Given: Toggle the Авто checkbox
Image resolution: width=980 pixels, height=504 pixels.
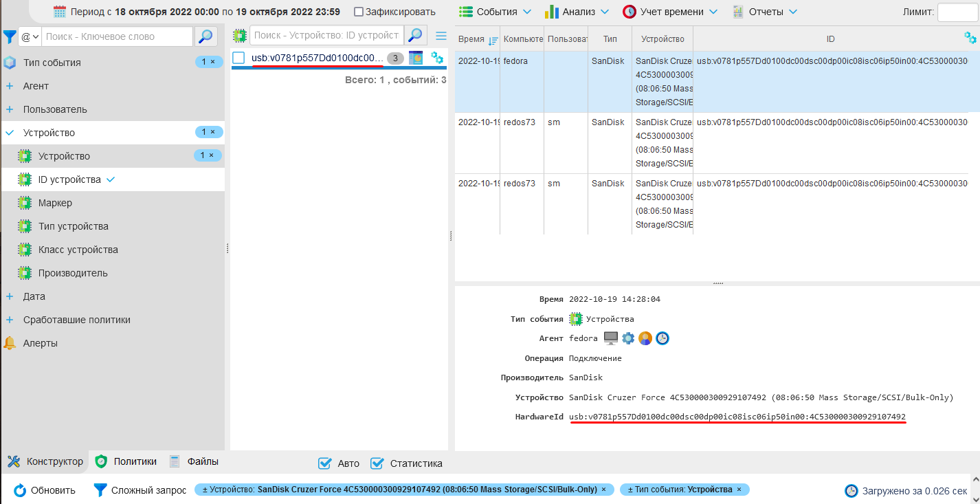Looking at the screenshot, I should pos(326,463).
